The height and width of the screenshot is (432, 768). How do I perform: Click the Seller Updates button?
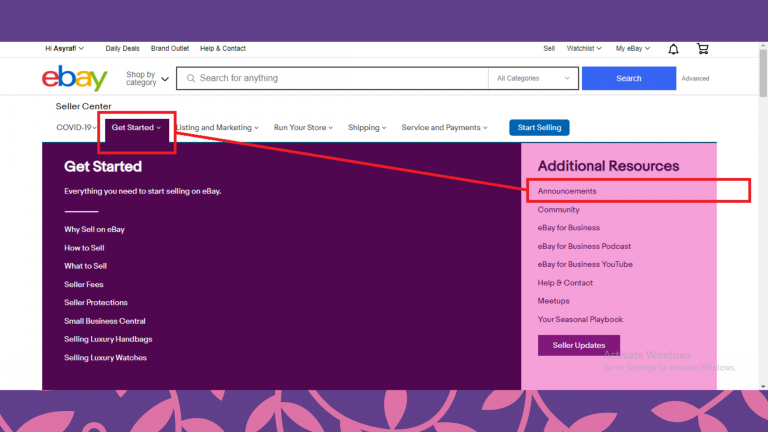(x=578, y=345)
